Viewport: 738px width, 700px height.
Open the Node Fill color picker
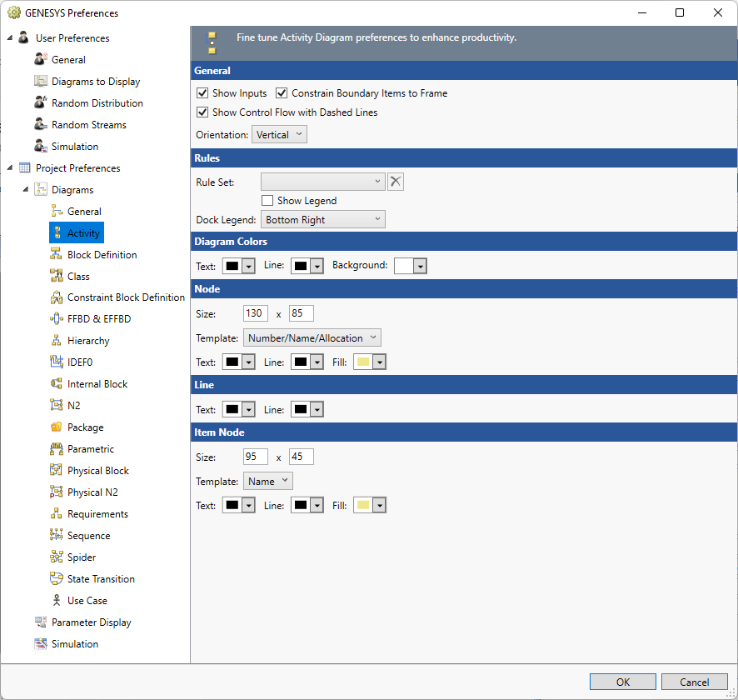click(371, 362)
